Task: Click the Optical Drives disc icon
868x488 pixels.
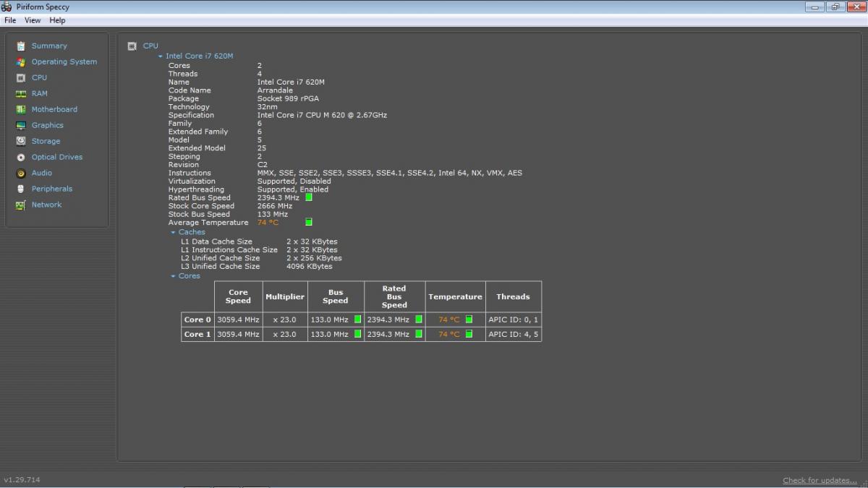Action: click(21, 157)
